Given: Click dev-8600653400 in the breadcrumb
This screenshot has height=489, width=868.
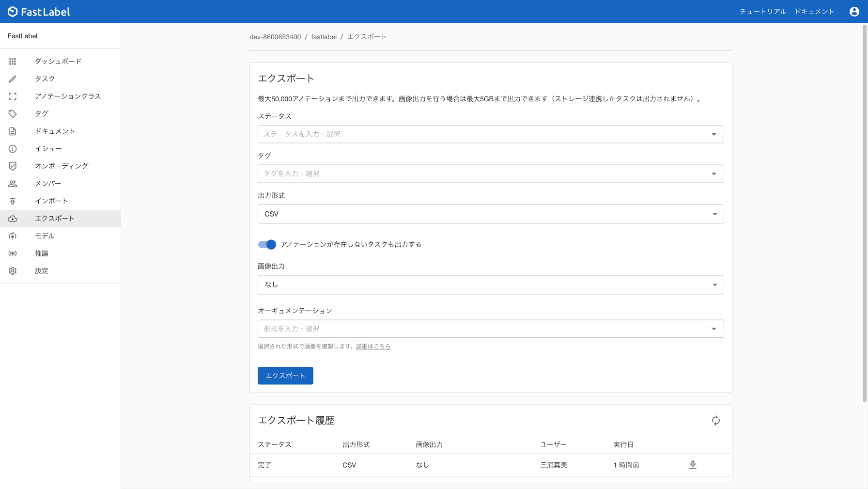Looking at the screenshot, I should tap(275, 37).
